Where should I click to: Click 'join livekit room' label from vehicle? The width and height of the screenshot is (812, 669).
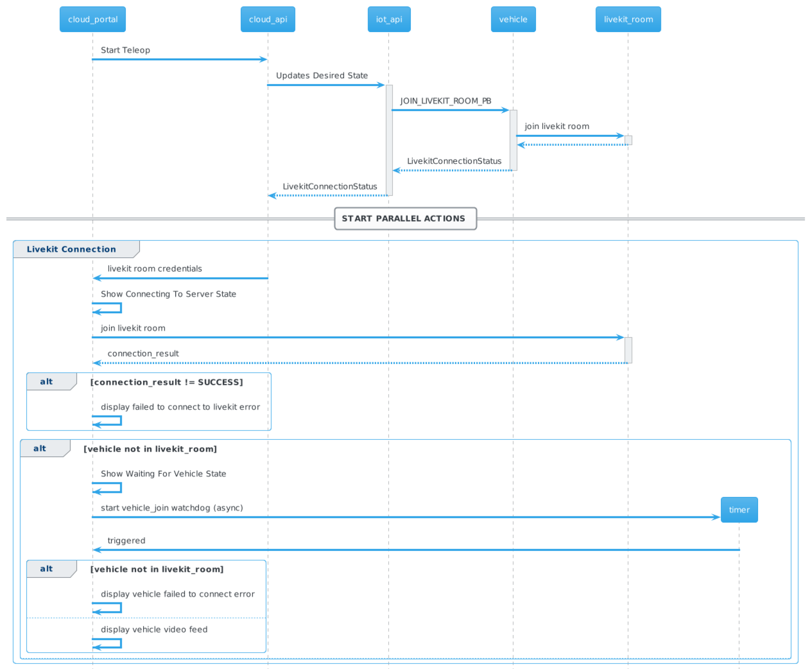click(557, 126)
